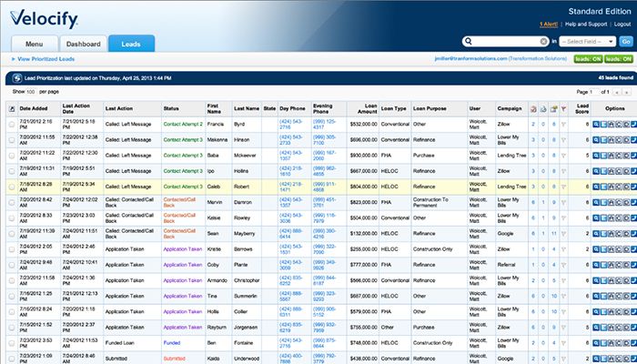Click the magnifier option icon for Kelsie Rowley
This screenshot has width=637, height=364.
pos(596,217)
